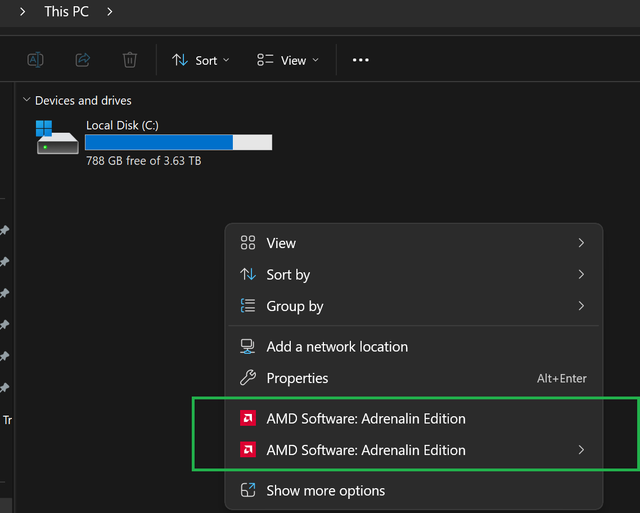Click the Group by list icon
Image resolution: width=640 pixels, height=513 pixels.
(x=248, y=305)
